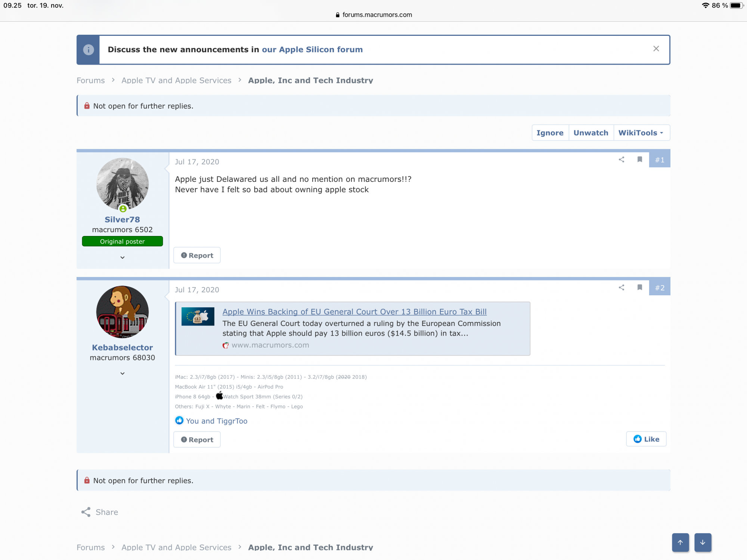
Task: Share post #2 via share icon
Action: tap(622, 287)
